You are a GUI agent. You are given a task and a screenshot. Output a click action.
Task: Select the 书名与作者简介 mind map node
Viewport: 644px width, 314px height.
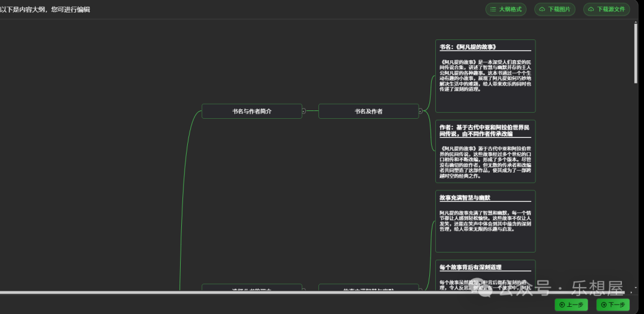click(x=252, y=111)
